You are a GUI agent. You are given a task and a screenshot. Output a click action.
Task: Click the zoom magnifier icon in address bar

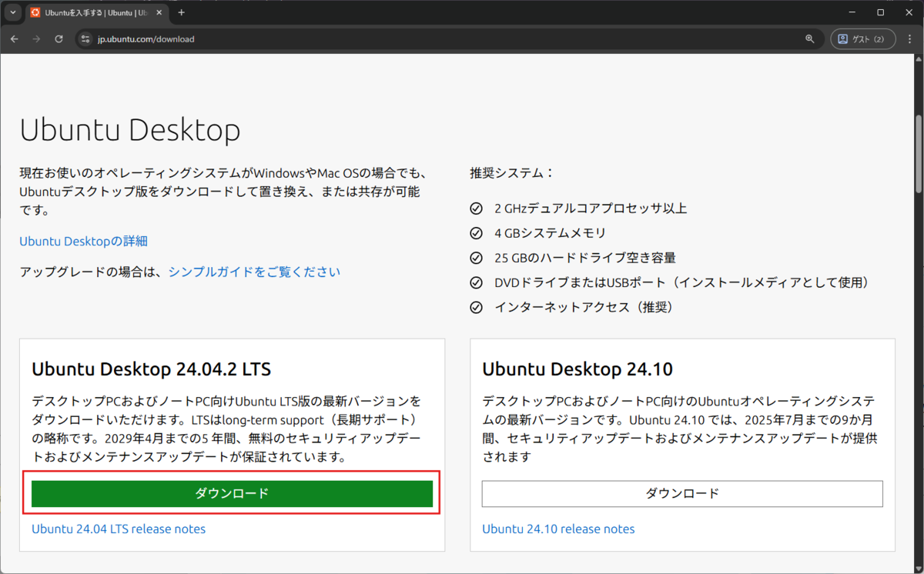tap(809, 38)
